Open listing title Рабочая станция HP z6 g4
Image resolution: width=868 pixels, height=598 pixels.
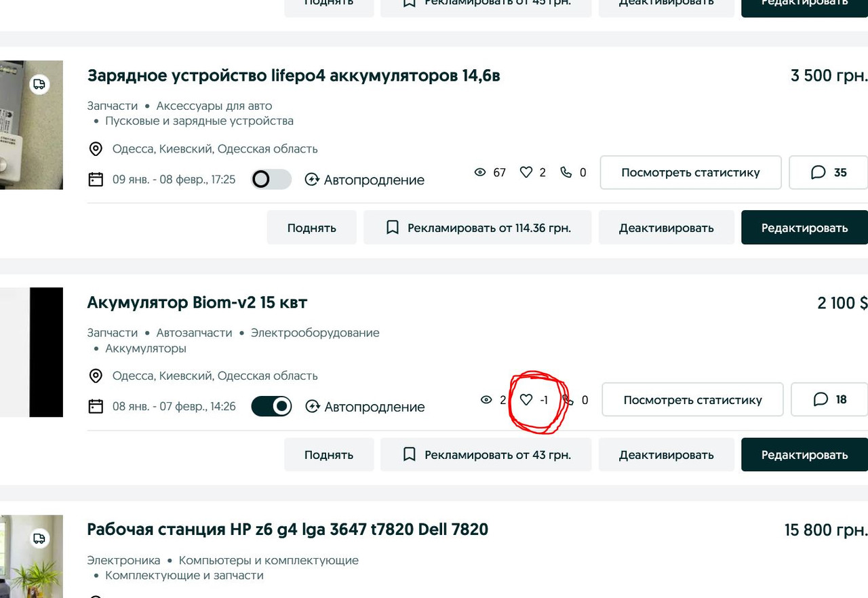[x=288, y=529]
